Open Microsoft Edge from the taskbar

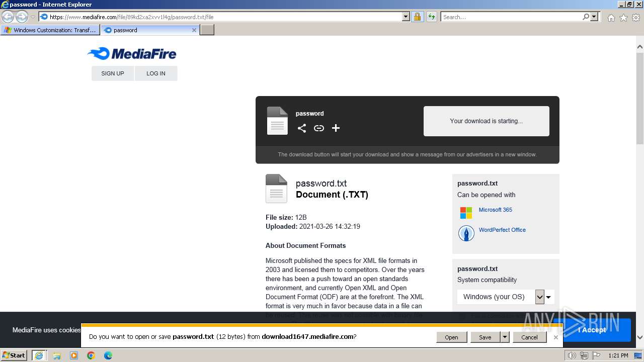pyautogui.click(x=108, y=355)
